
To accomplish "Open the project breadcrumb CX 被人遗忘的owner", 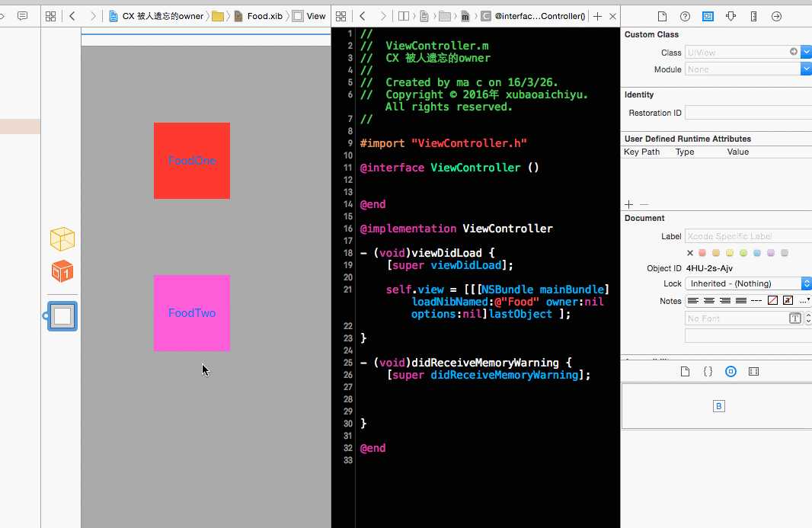I will click(156, 17).
